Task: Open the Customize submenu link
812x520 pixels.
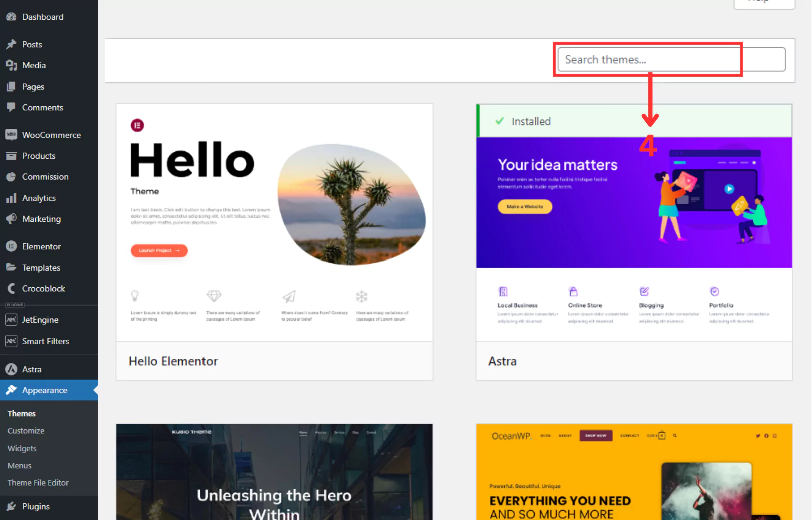Action: (26, 431)
